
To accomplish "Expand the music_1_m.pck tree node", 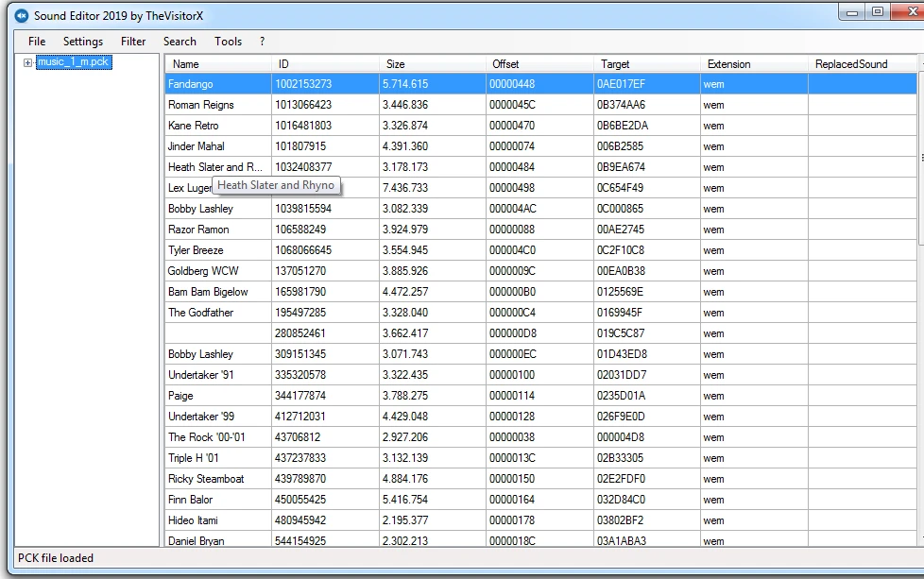I will coord(27,62).
